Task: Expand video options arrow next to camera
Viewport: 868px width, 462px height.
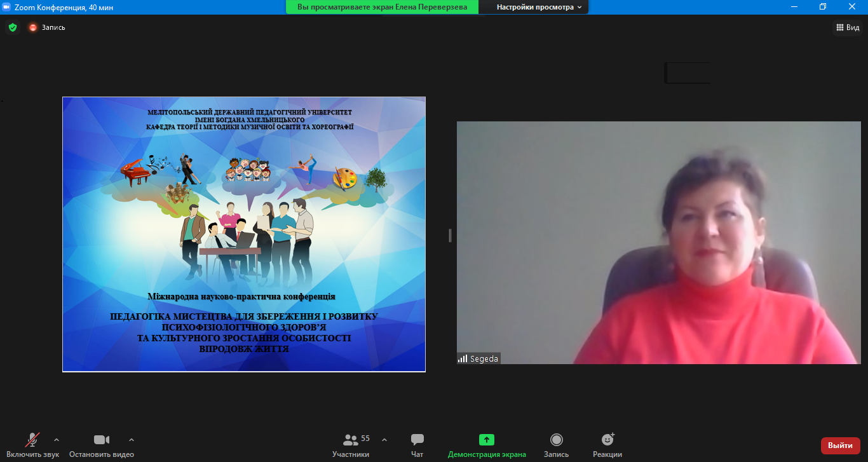Action: [132, 439]
